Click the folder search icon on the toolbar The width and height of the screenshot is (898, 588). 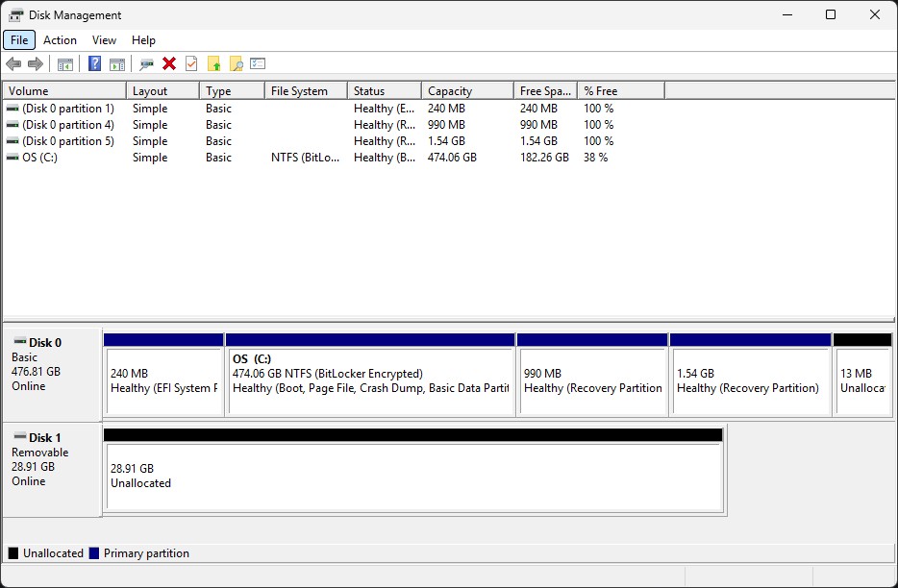pyautogui.click(x=237, y=63)
